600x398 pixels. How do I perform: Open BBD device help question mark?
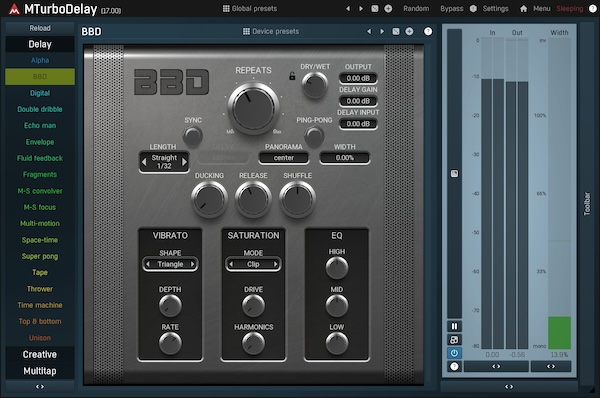(428, 31)
